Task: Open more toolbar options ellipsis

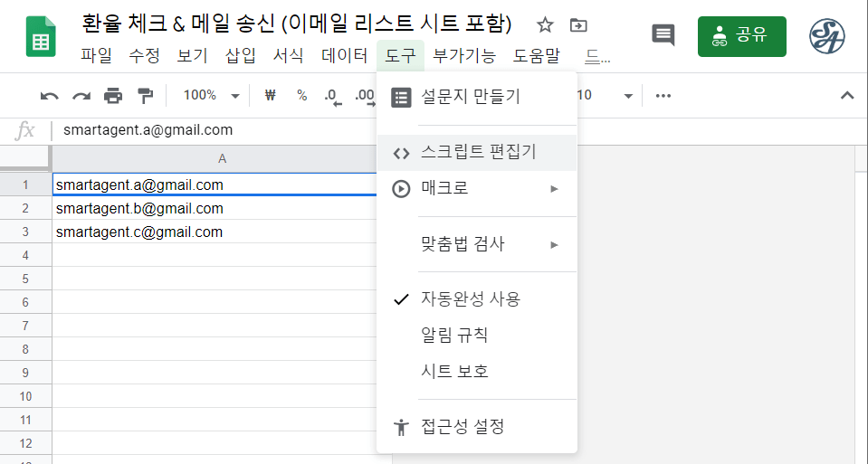Action: pyautogui.click(x=663, y=96)
